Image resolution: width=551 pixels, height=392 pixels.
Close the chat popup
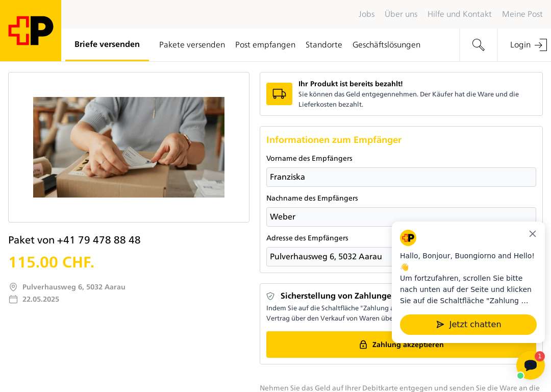tap(532, 234)
